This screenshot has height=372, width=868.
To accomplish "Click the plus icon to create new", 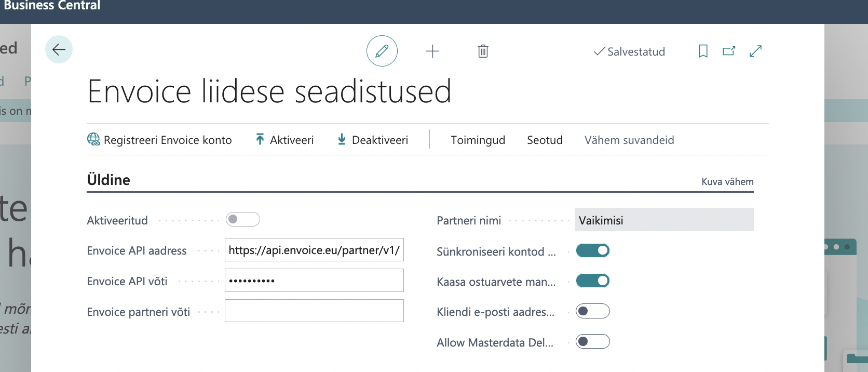I will point(432,51).
